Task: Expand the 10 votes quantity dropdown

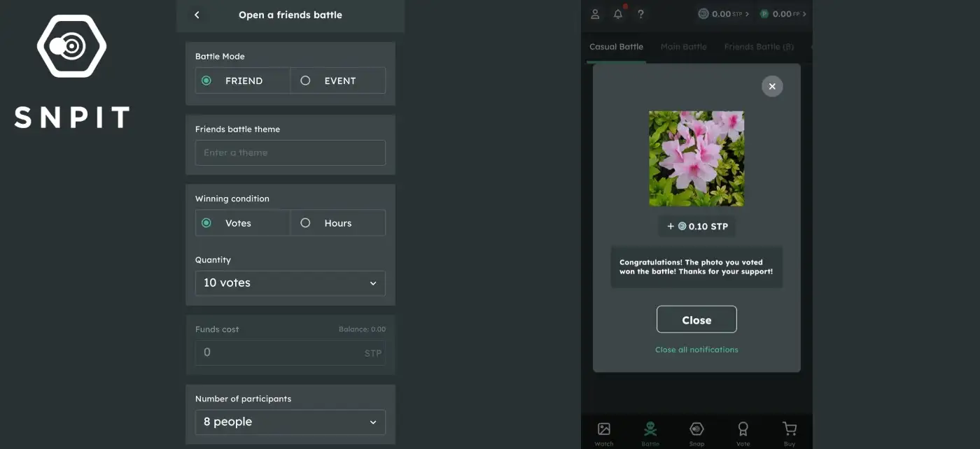Action: point(290,283)
